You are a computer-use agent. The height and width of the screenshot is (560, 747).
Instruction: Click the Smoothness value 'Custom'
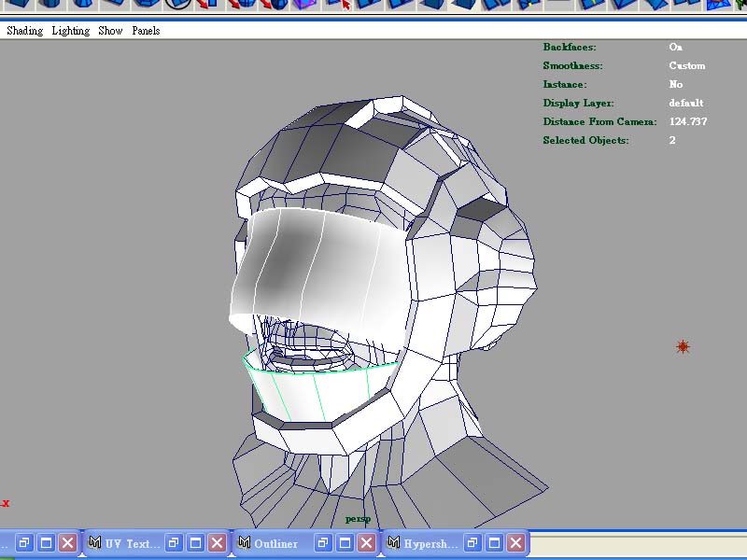pyautogui.click(x=687, y=65)
